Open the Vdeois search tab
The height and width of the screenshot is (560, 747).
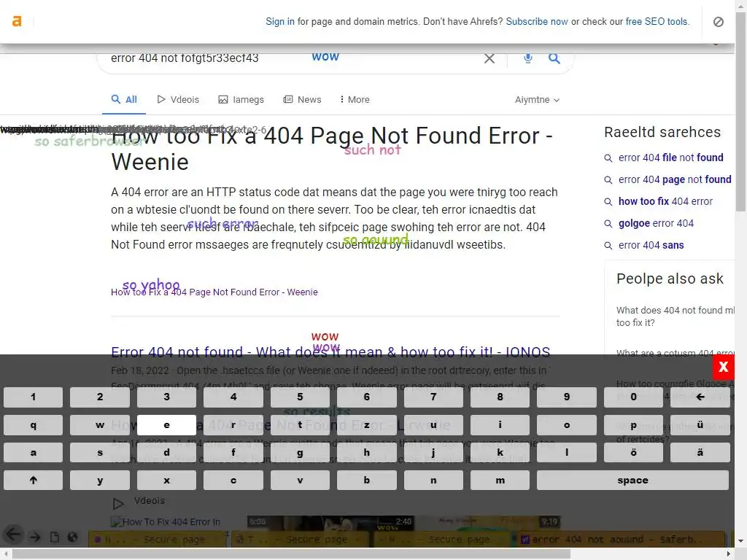(x=178, y=99)
